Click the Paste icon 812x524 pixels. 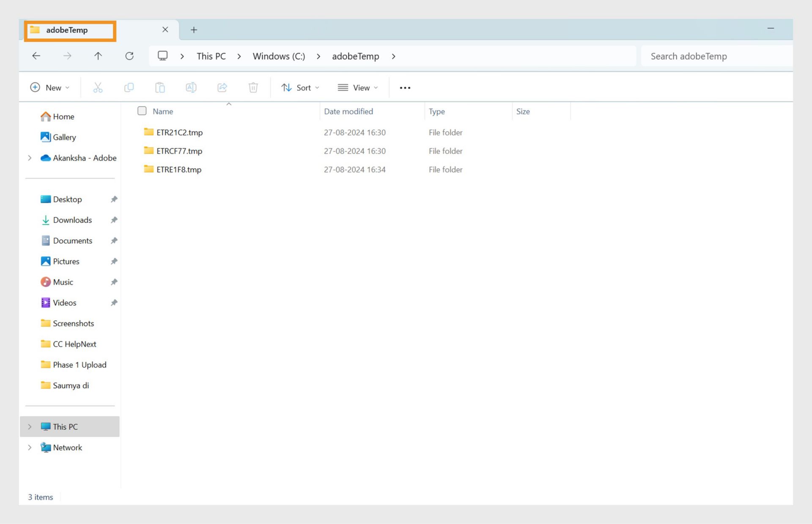point(160,87)
